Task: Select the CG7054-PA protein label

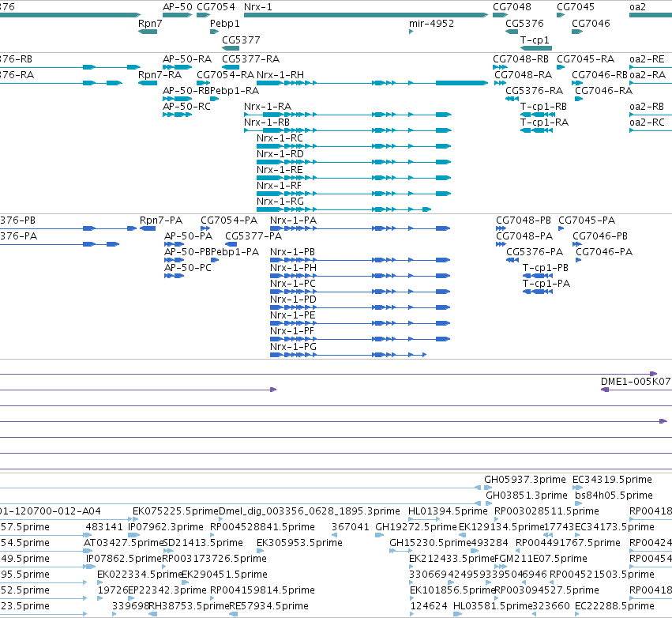Action: [229, 220]
